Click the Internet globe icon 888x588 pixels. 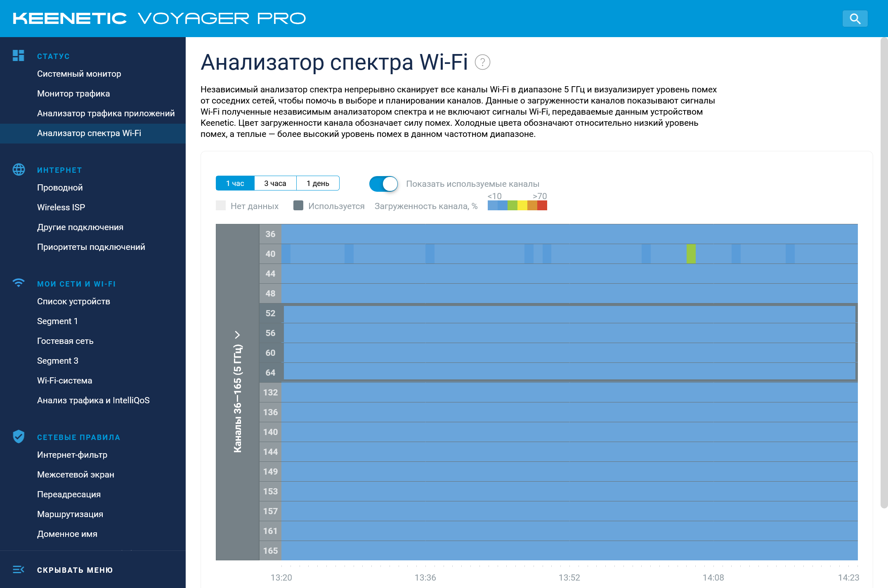pos(19,169)
